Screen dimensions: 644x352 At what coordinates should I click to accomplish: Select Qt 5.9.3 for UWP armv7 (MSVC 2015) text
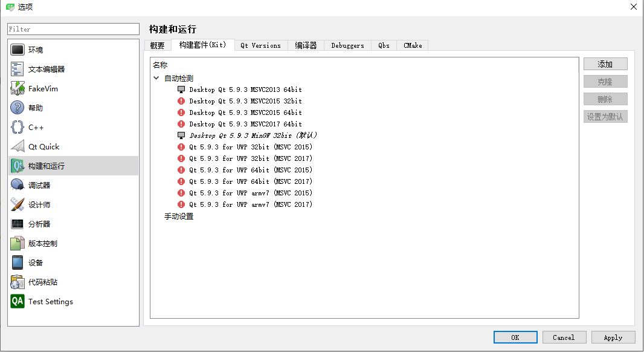click(x=251, y=193)
